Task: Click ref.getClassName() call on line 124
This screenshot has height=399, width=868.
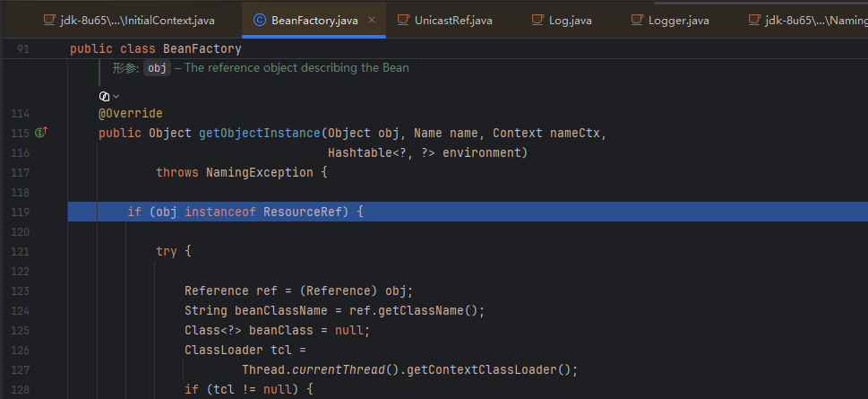Action: click(413, 310)
